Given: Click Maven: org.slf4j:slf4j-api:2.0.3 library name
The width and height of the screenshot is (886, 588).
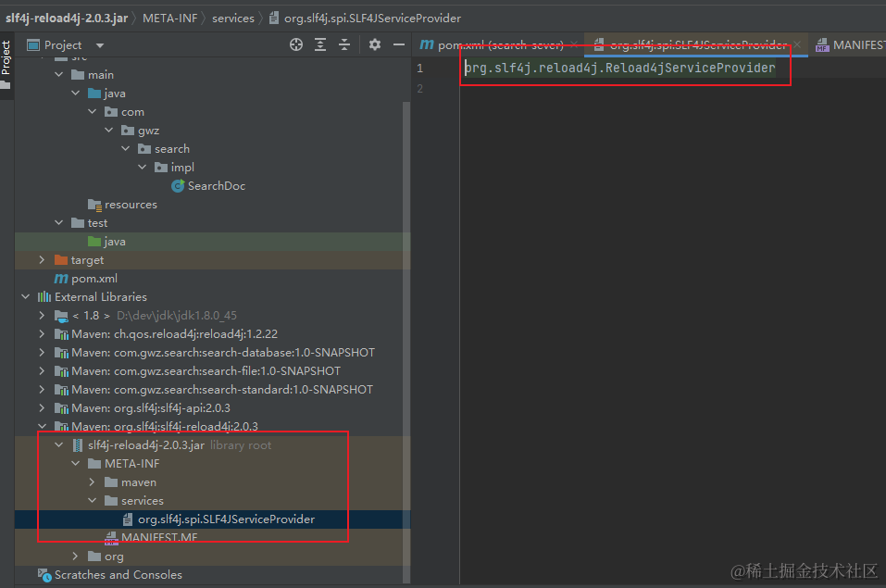Looking at the screenshot, I should [x=151, y=407].
